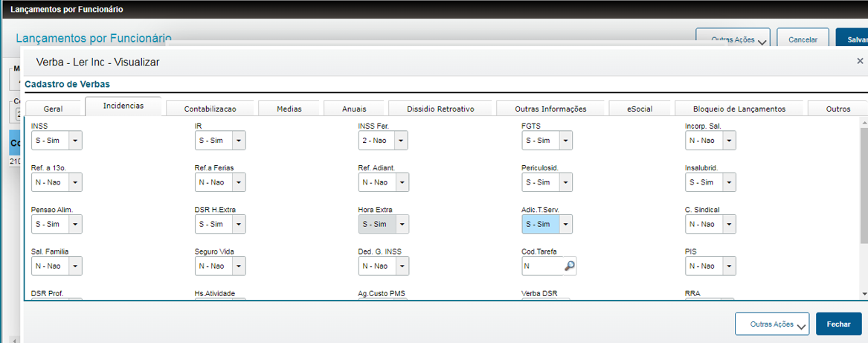
Task: Click the Fechar button
Action: 839,324
